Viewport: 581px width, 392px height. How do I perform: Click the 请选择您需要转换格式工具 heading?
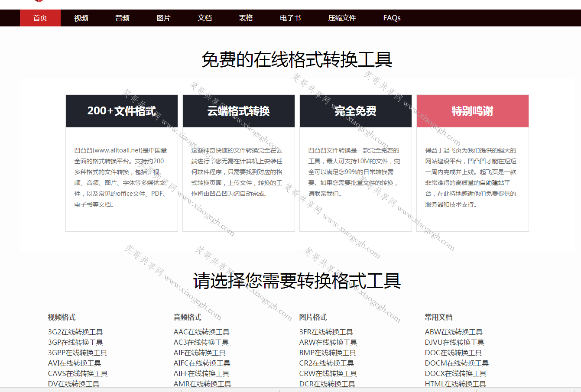(x=297, y=281)
